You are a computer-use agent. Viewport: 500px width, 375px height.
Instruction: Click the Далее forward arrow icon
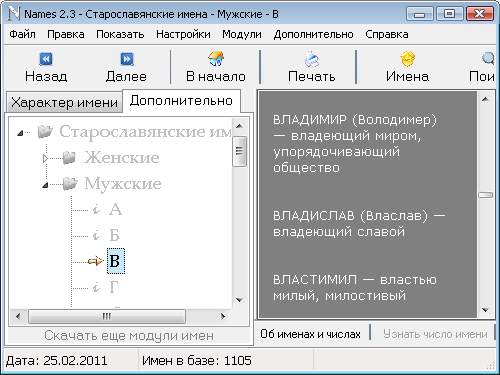127,59
